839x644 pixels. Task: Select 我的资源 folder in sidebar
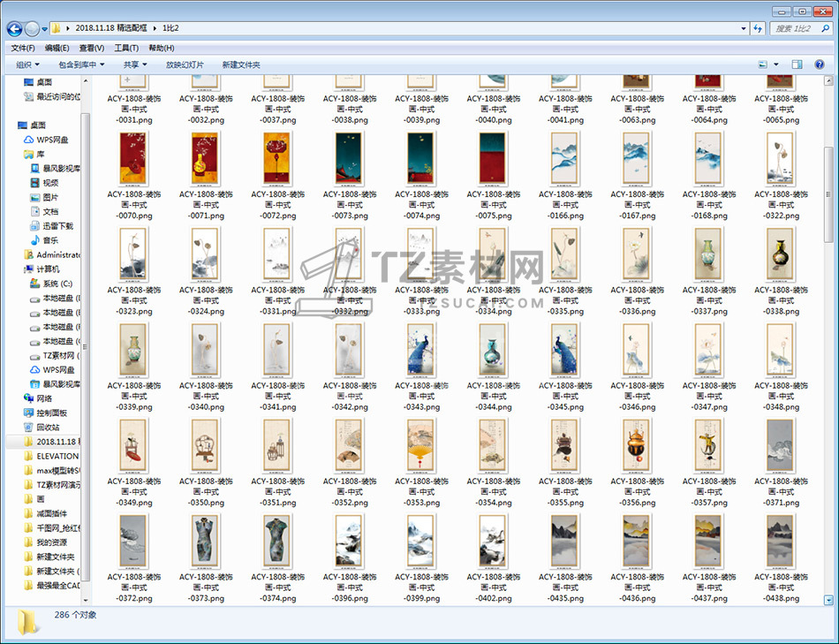[x=46, y=542]
